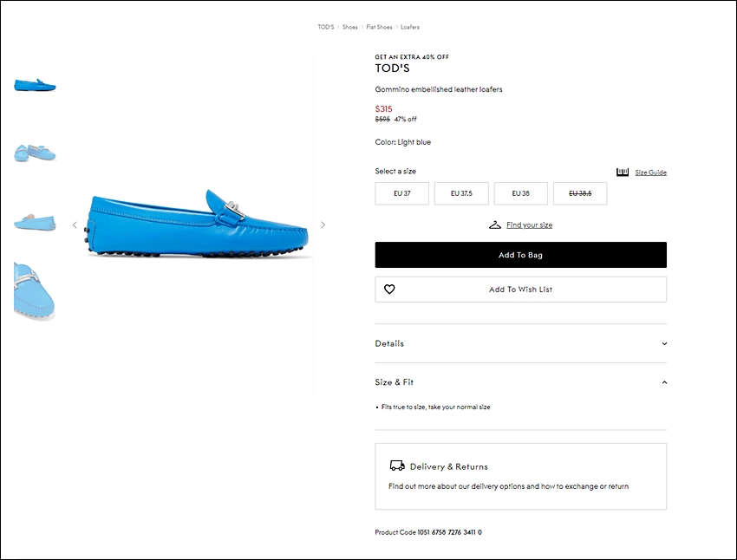View the buckle close-up thumbnail

35,290
